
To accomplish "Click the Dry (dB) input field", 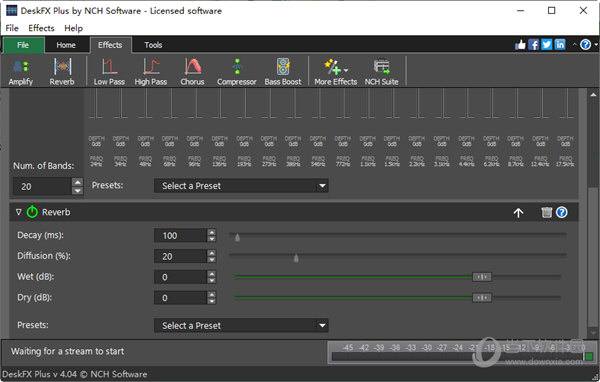I will [x=180, y=297].
